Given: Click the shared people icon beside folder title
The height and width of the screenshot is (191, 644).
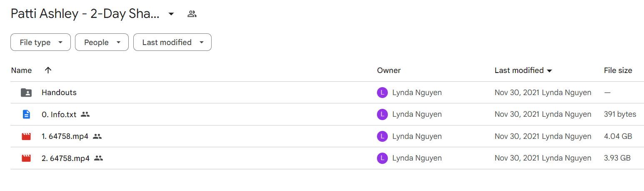Looking at the screenshot, I should (x=192, y=14).
